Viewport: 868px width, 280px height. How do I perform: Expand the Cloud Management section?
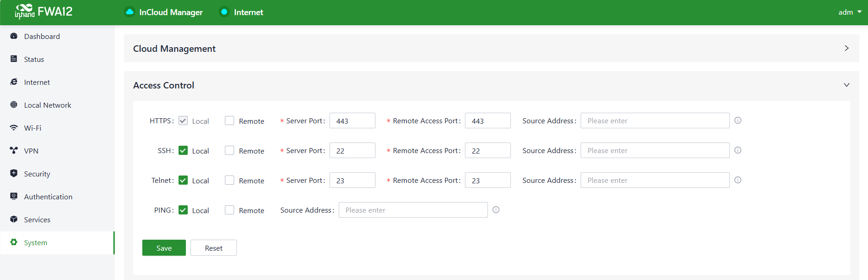click(x=846, y=49)
